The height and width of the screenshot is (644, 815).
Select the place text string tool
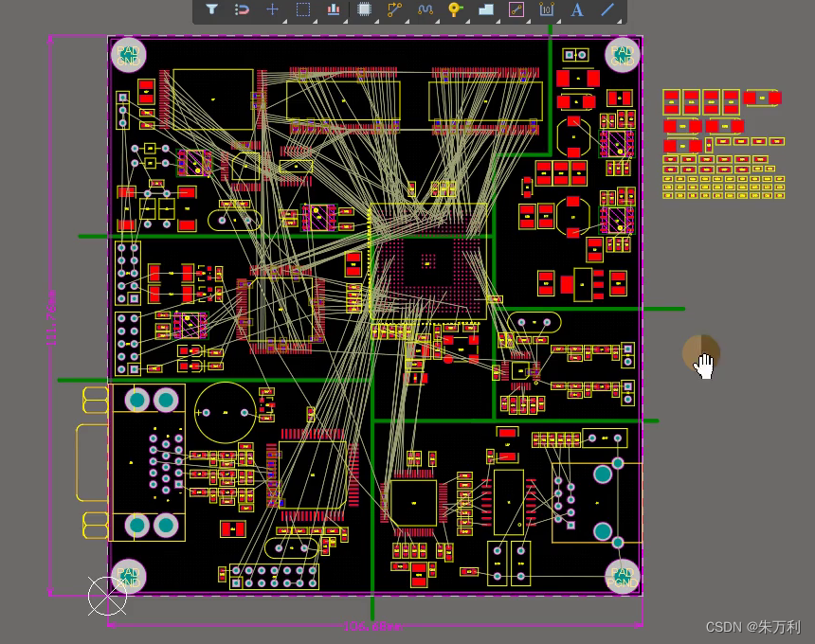577,9
